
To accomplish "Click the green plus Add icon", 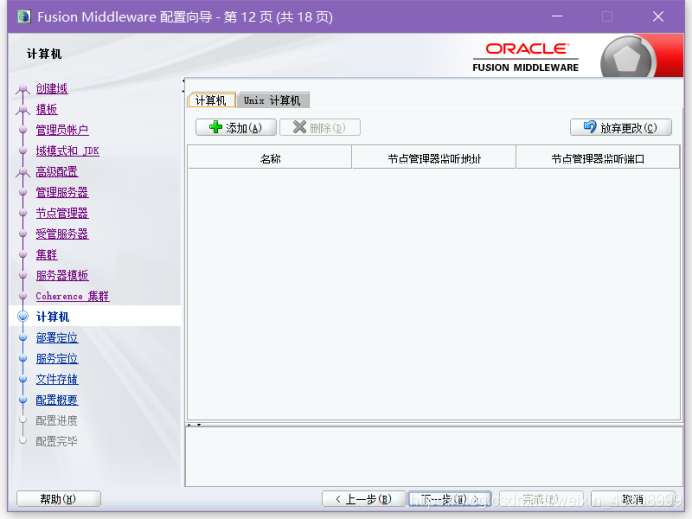I will coord(215,127).
